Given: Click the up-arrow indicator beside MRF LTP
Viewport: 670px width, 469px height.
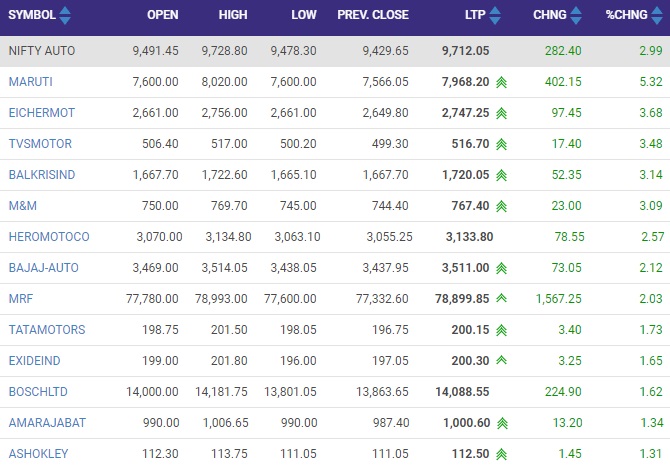Looking at the screenshot, I should 502,298.
